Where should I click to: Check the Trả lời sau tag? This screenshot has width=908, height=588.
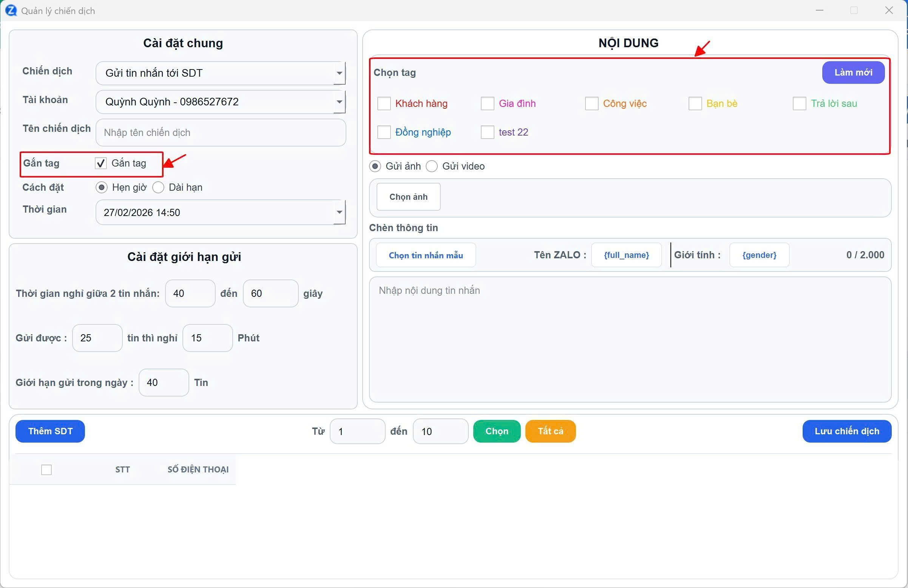[799, 103]
